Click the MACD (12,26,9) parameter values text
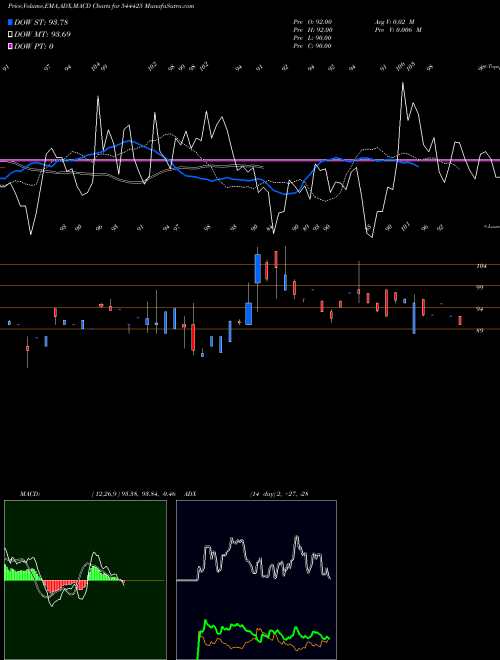The height and width of the screenshot is (660, 500). tap(134, 494)
